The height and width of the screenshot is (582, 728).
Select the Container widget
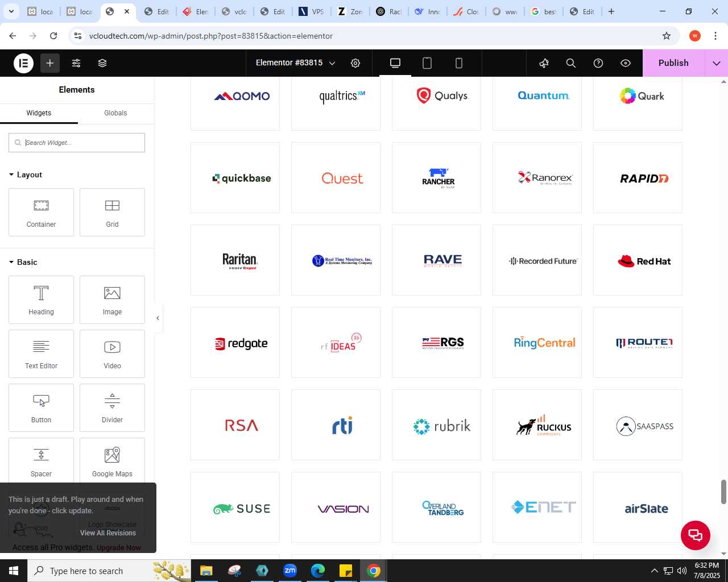point(41,212)
